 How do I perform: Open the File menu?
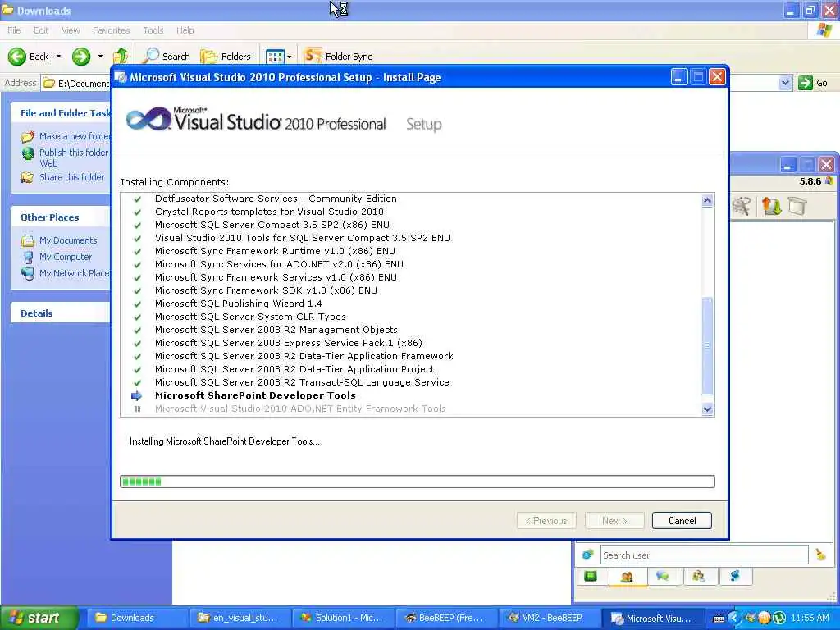[x=15, y=30]
